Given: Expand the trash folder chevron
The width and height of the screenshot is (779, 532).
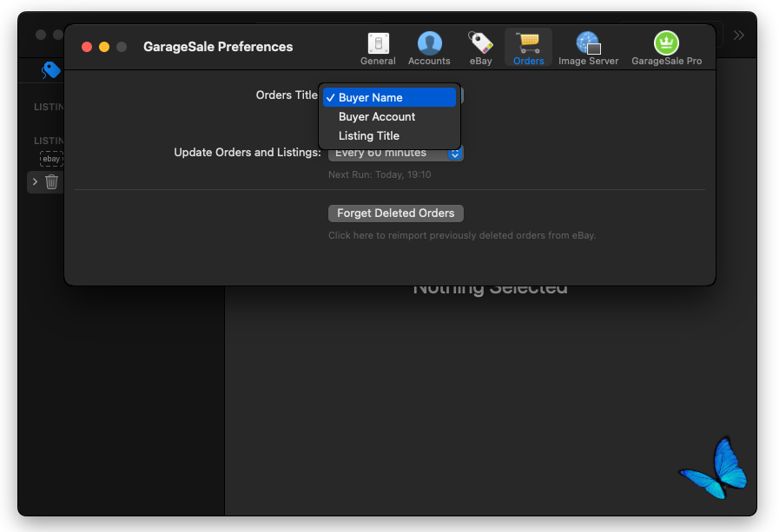Looking at the screenshot, I should (x=35, y=181).
